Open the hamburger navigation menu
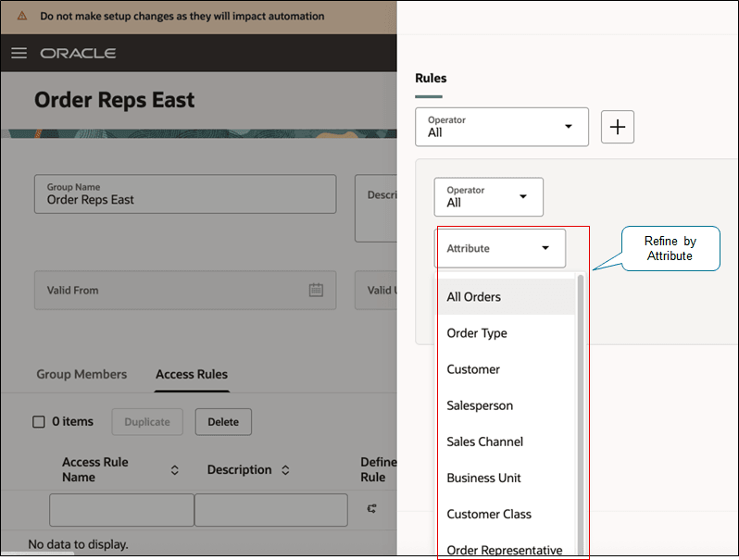739x560 pixels. click(19, 53)
